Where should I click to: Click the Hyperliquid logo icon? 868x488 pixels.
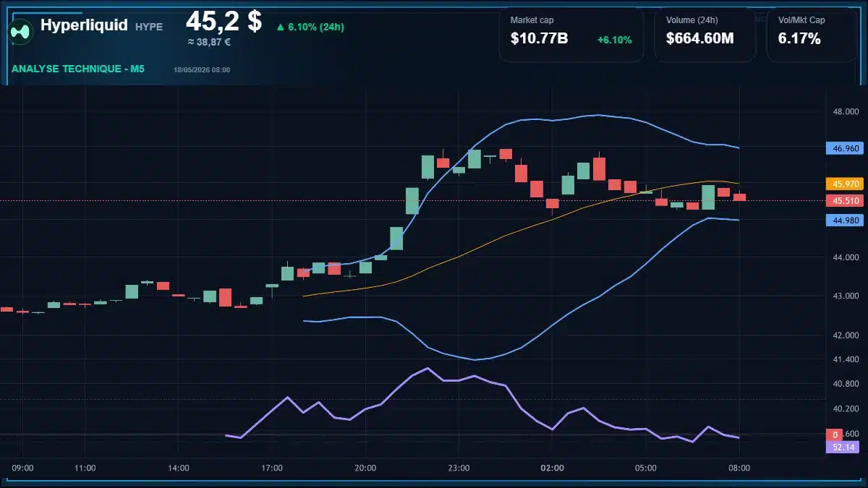pos(20,31)
